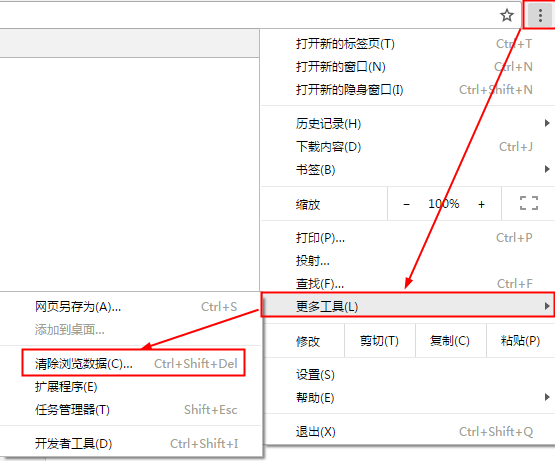Select 清除浏览数据(C) from the submenu

tap(133, 363)
